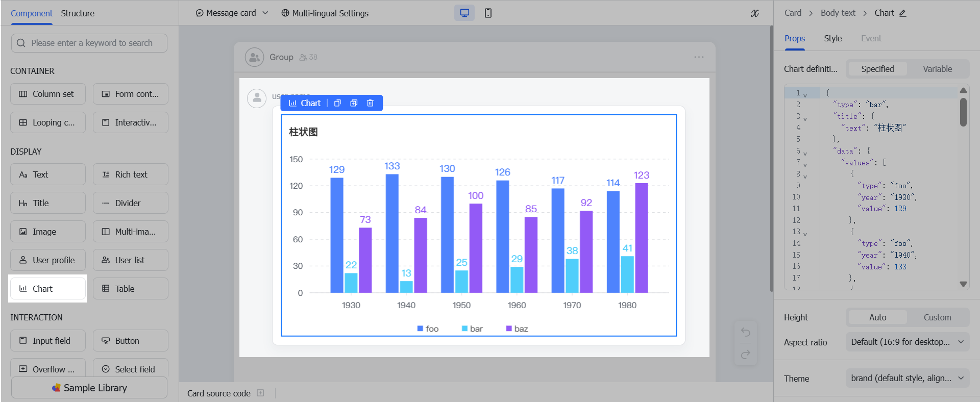Open the Sample Library
980x402 pixels.
(x=89, y=388)
